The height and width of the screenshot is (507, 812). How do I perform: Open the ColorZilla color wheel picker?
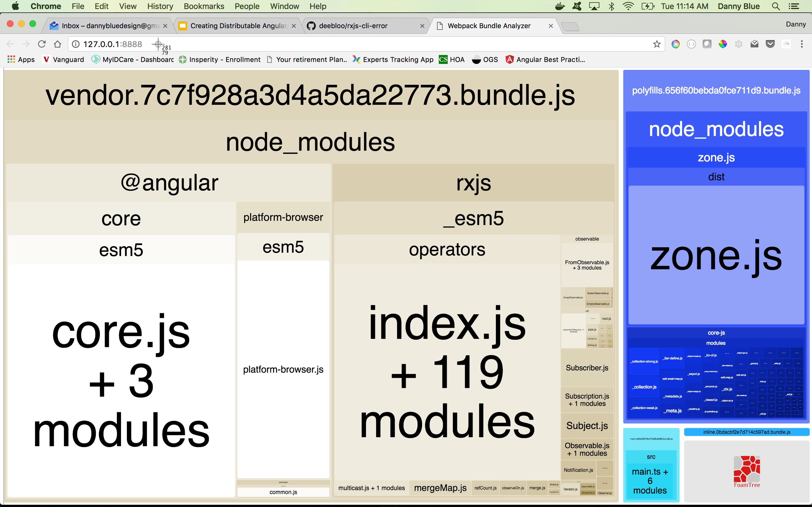[723, 44]
